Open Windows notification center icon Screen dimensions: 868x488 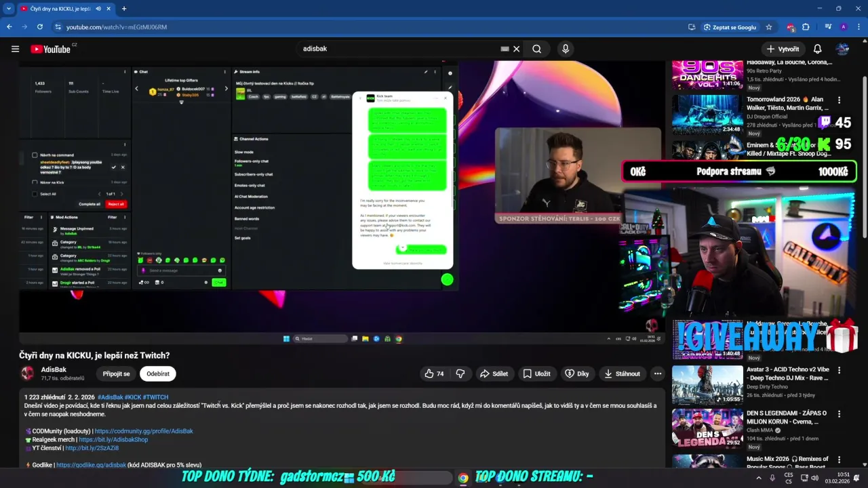point(856,478)
